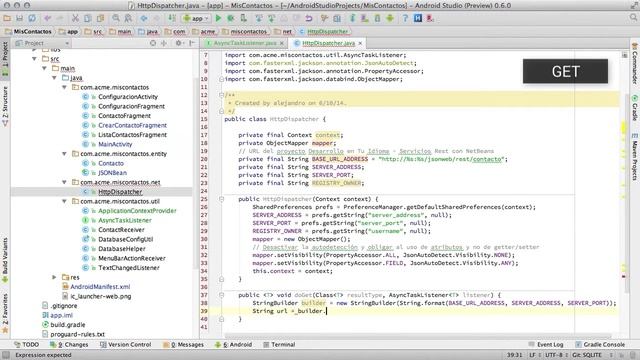640x360 pixels.
Task: Attach debugger to Android process icon
Action: [x=244, y=18]
